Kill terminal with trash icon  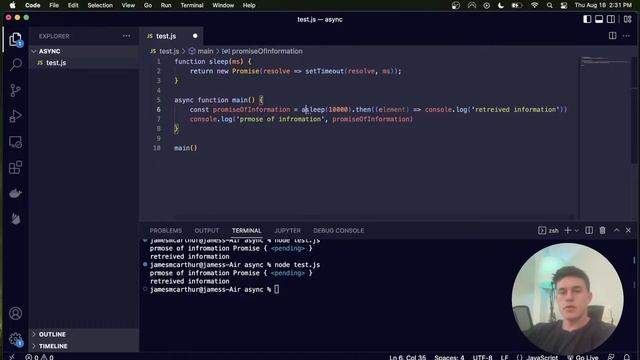602,231
